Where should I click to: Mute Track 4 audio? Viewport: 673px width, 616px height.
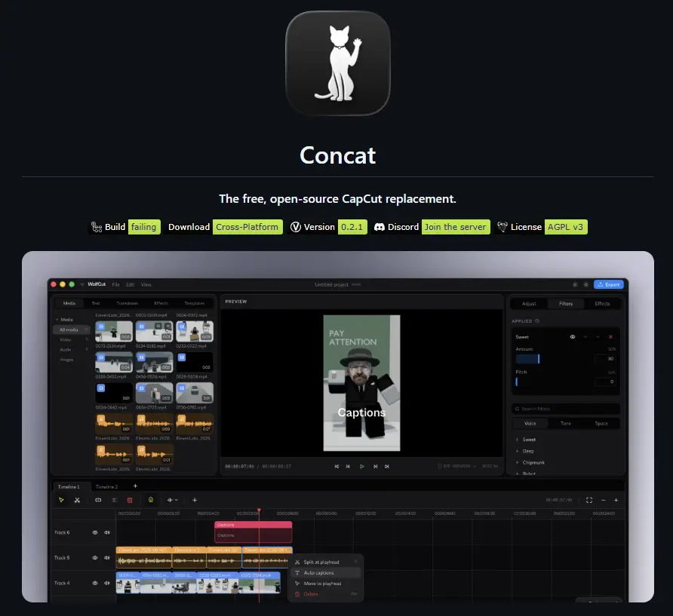[x=107, y=583]
